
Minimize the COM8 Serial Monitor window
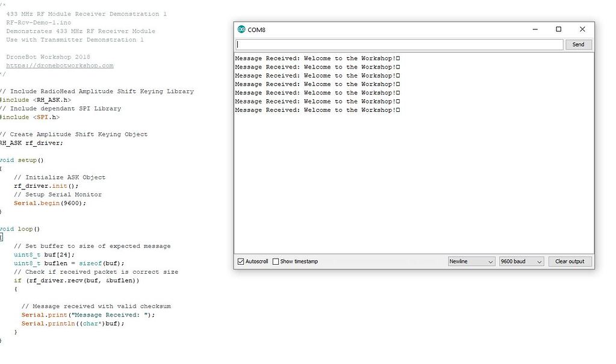pos(535,29)
